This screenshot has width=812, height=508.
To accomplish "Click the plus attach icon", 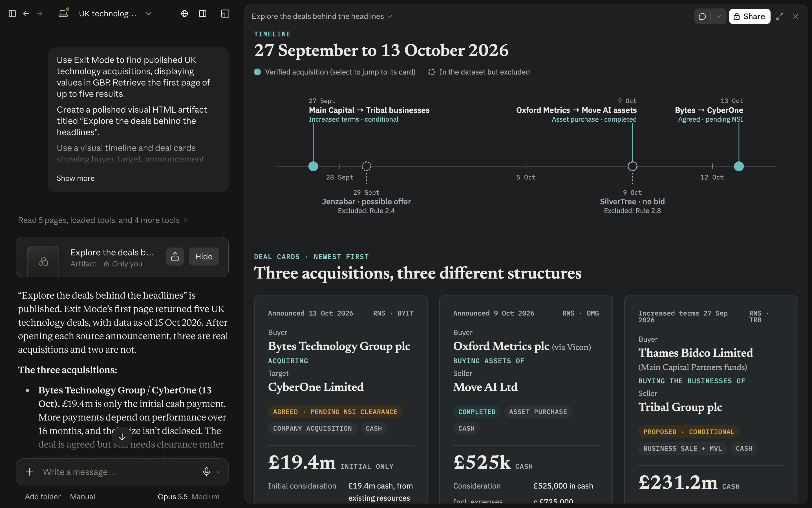I will [x=30, y=472].
